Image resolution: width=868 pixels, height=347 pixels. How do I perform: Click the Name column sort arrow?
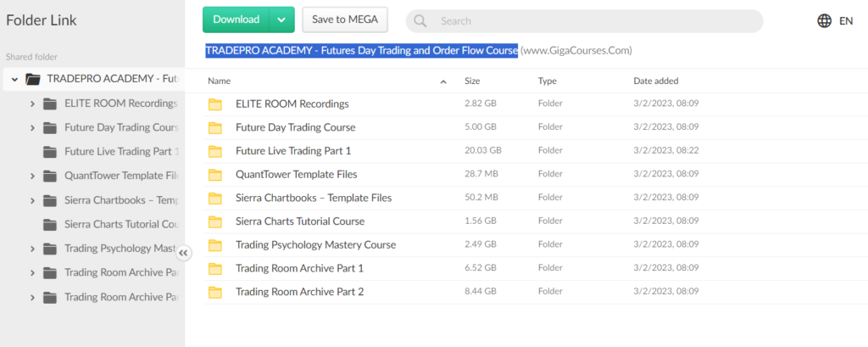(442, 82)
